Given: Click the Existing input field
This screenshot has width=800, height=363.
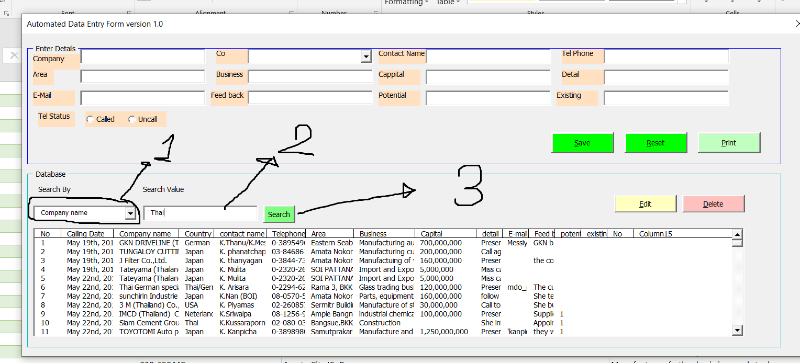Looking at the screenshot, I should pos(666,98).
